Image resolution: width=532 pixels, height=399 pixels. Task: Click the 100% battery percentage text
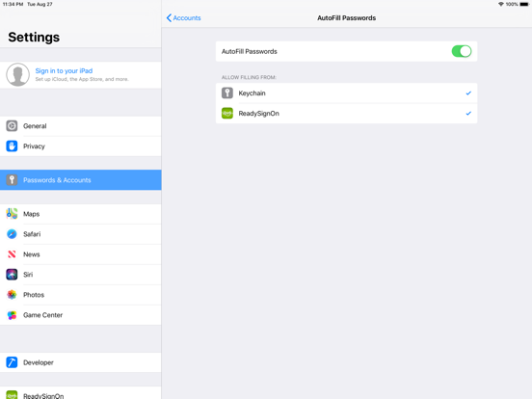click(x=512, y=4)
